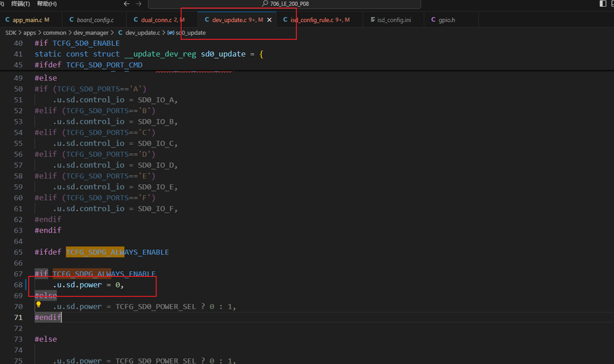Open the 706_LE_200_P08 command center search
614x364 pixels.
point(285,4)
